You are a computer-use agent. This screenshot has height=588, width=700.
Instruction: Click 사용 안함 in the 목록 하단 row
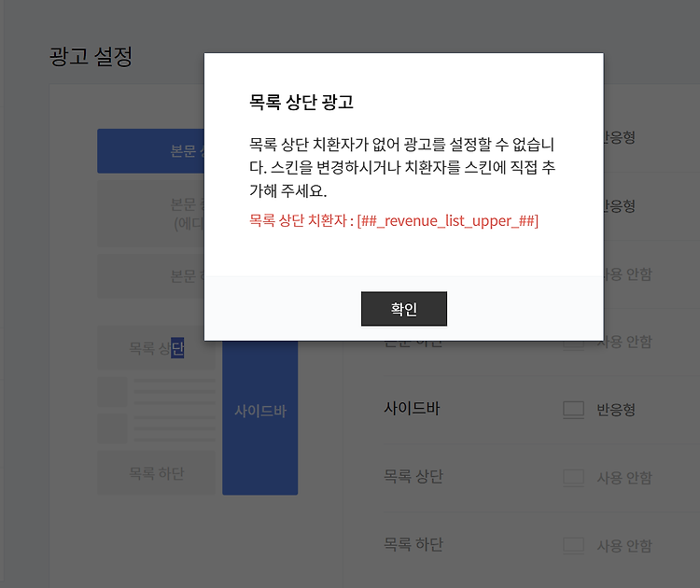coord(624,546)
